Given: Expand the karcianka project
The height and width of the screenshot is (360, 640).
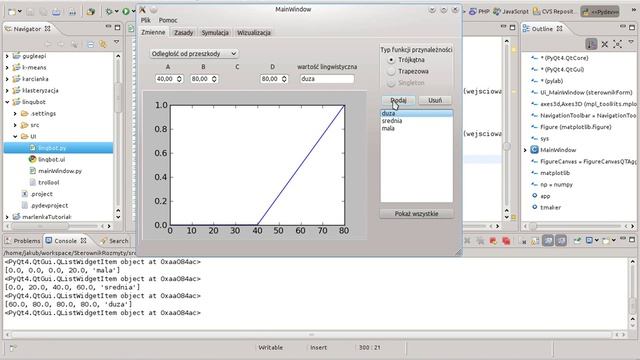Looking at the screenshot, I should pyautogui.click(x=7, y=79).
